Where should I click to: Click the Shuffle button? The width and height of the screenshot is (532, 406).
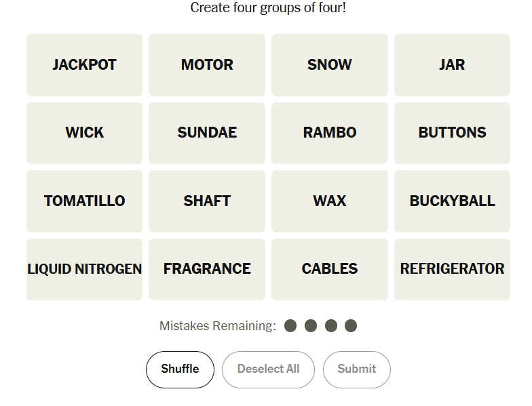[180, 369]
